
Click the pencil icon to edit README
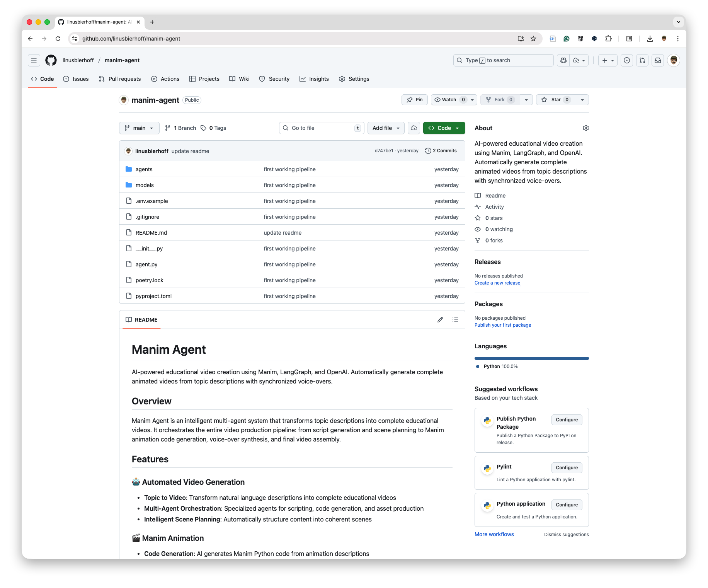440,320
